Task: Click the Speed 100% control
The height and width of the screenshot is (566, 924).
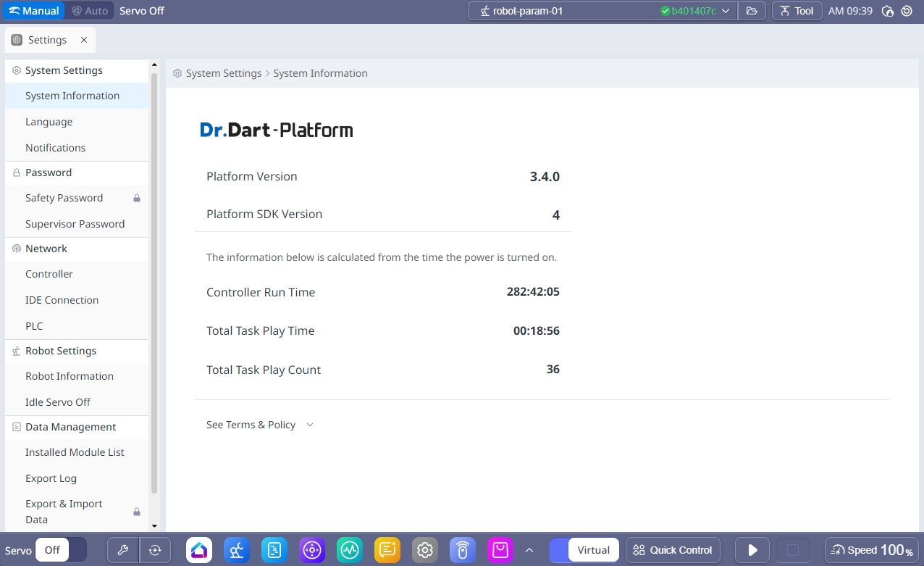Action: click(872, 550)
